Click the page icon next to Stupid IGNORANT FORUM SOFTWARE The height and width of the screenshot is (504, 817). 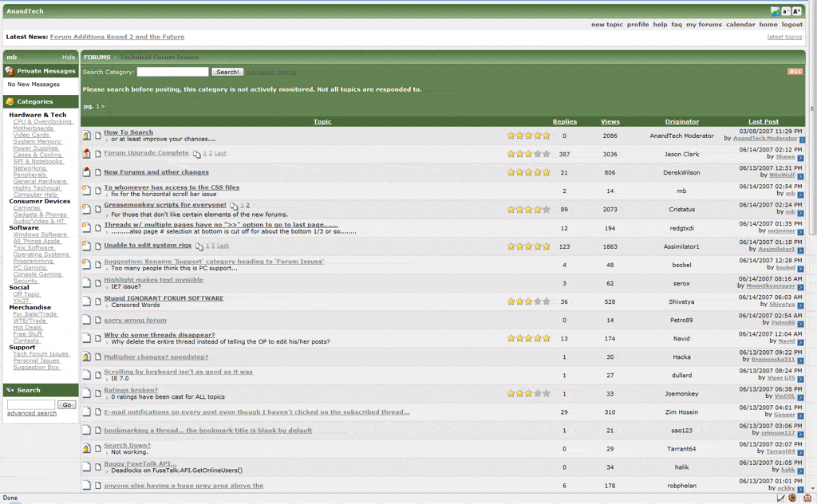97,301
